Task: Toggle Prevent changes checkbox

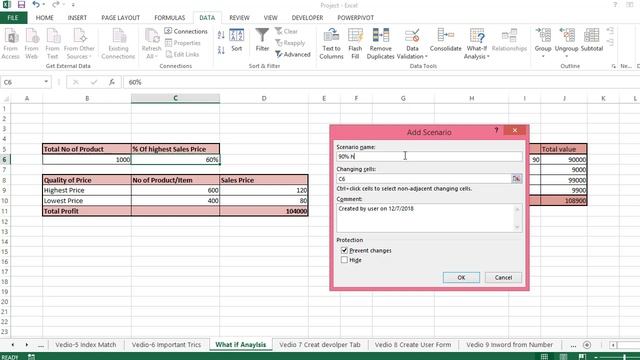Action: [x=344, y=250]
